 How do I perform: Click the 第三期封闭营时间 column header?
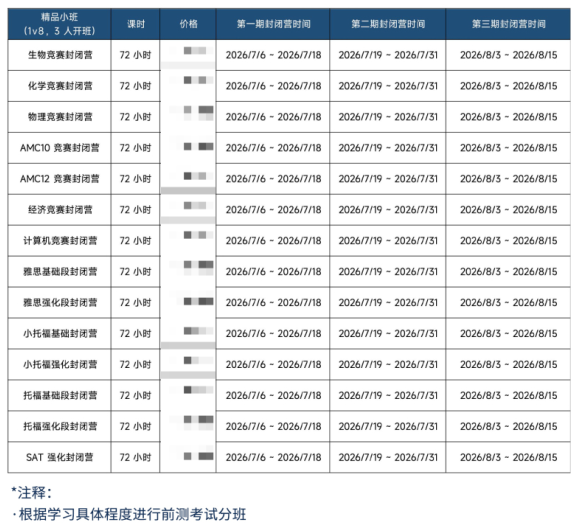click(508, 24)
